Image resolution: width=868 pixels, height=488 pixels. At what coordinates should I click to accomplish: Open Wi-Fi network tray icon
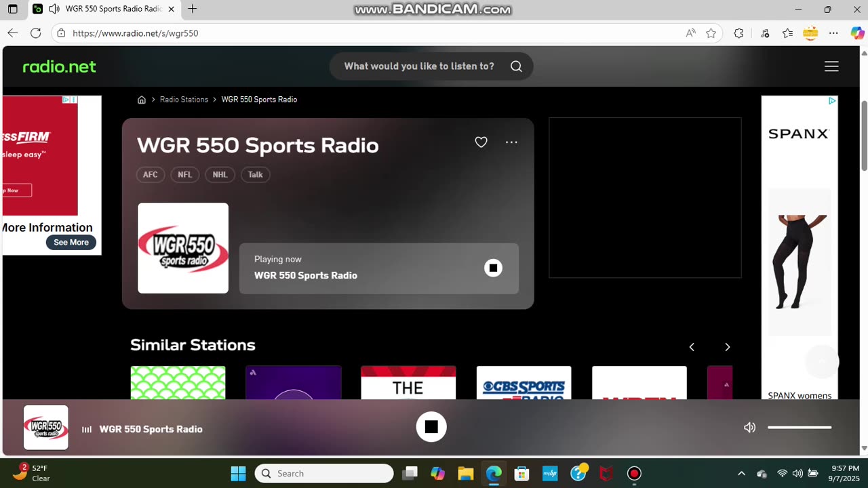click(782, 473)
